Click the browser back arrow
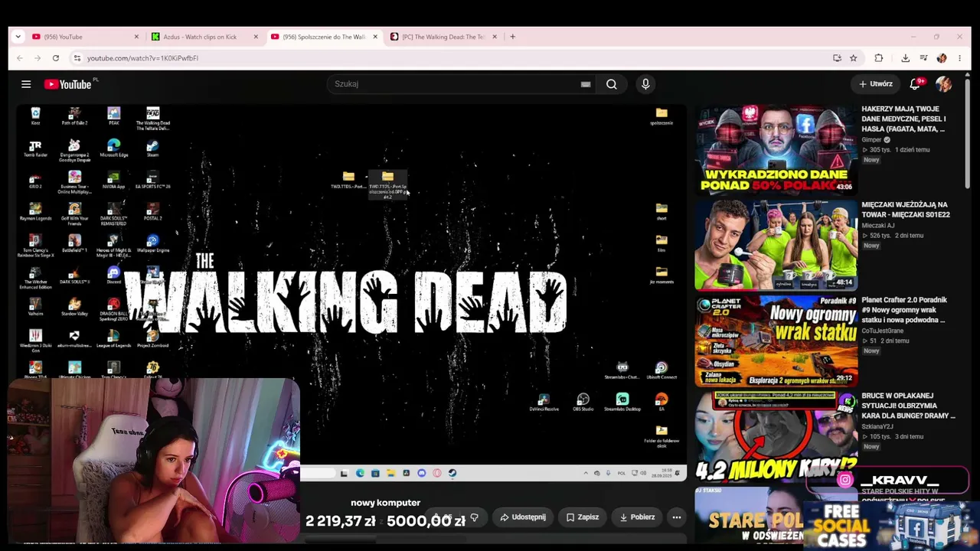 (x=20, y=58)
